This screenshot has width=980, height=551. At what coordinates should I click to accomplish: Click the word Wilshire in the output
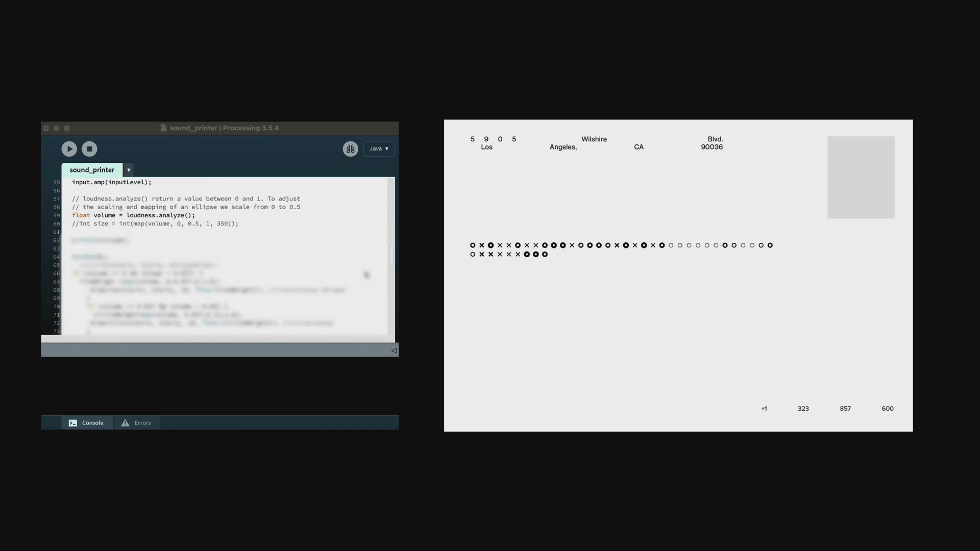point(594,139)
